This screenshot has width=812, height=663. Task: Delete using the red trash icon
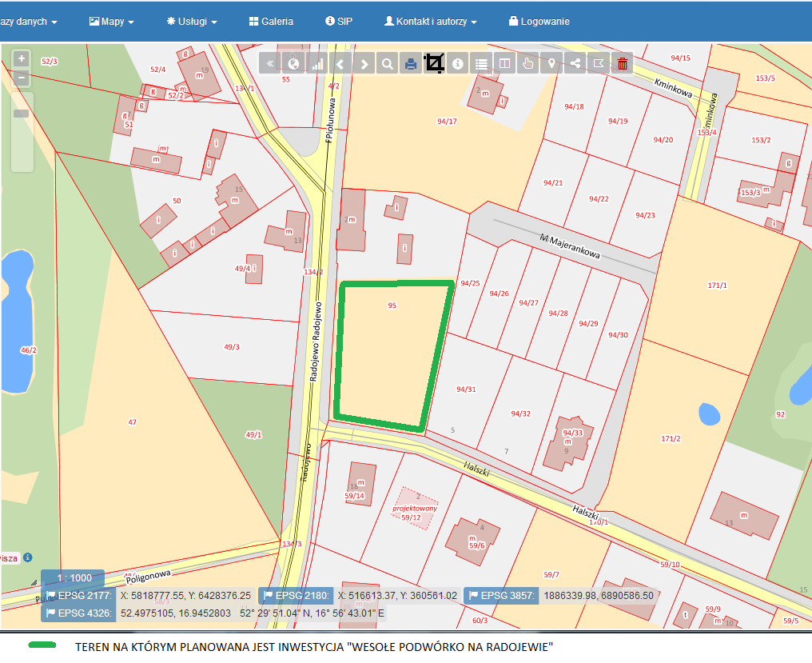pyautogui.click(x=622, y=64)
